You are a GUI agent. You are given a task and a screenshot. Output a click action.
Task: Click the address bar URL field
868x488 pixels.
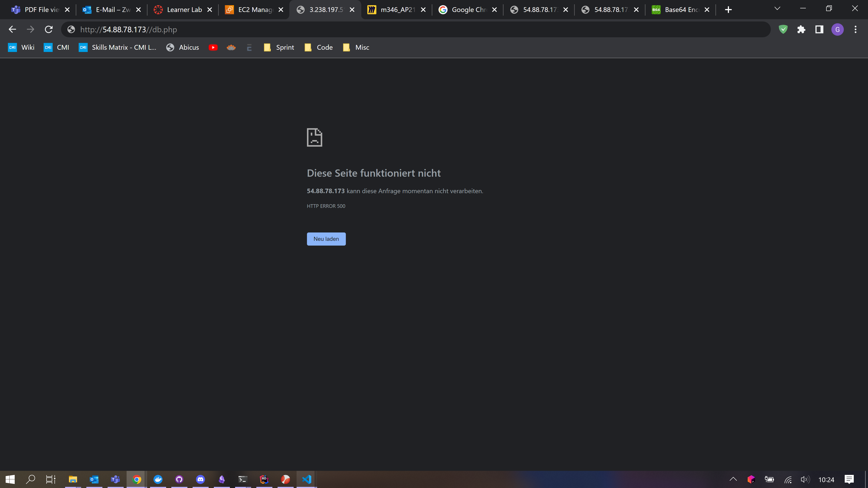point(404,30)
